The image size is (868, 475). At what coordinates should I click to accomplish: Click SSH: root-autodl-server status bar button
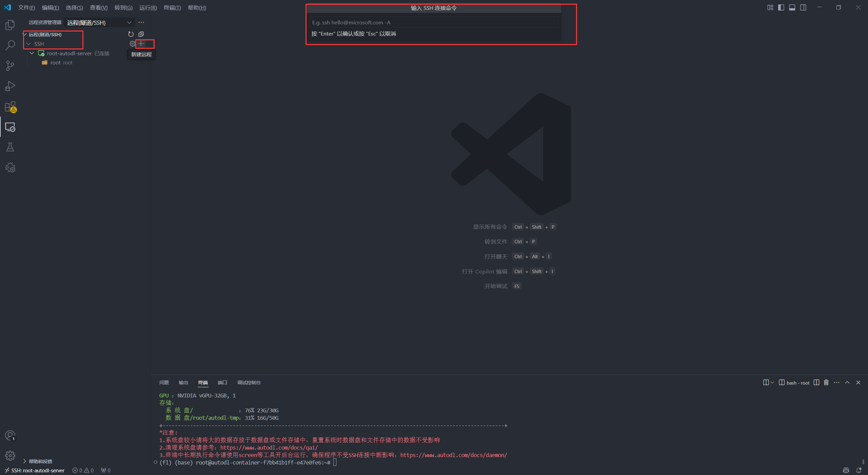(x=34, y=470)
